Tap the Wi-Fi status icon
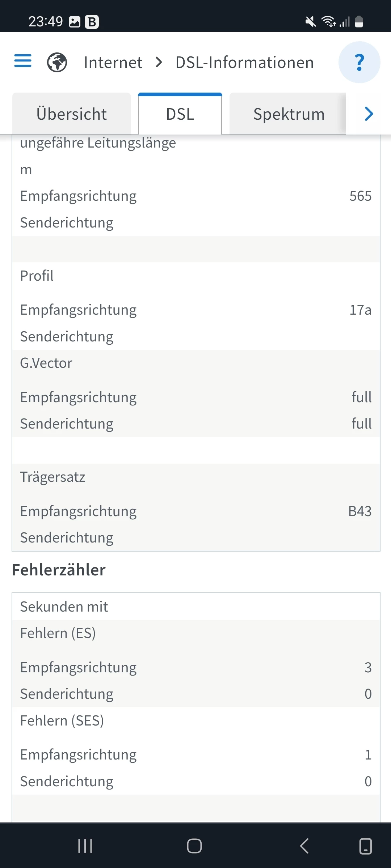This screenshot has width=391, height=868. [x=329, y=22]
